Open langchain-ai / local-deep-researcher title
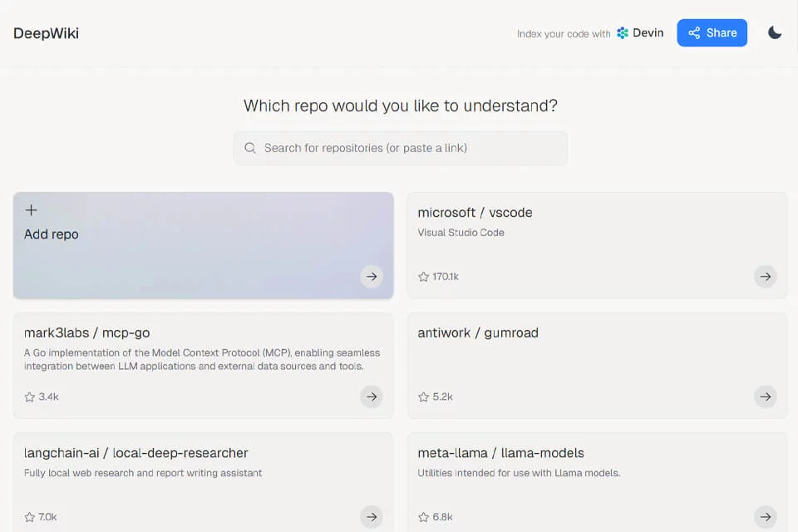The width and height of the screenshot is (798, 532). pyautogui.click(x=135, y=453)
